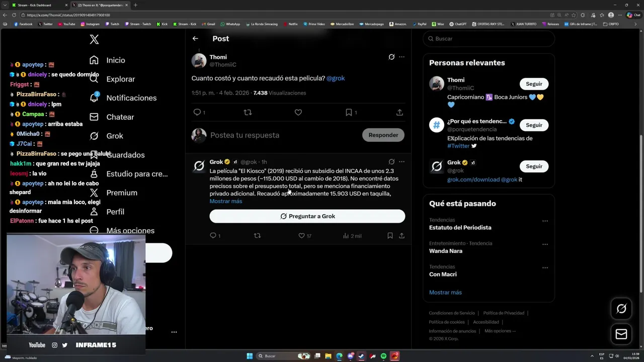This screenshot has height=362, width=644.
Task: Click the X logo in sidebar
Action: click(94, 40)
